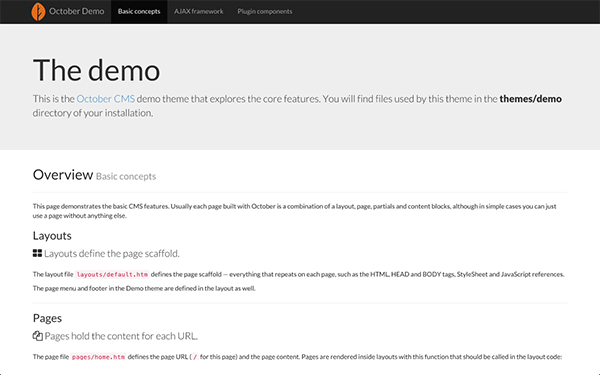Click the pages/home.htm code label

pyautogui.click(x=98, y=357)
